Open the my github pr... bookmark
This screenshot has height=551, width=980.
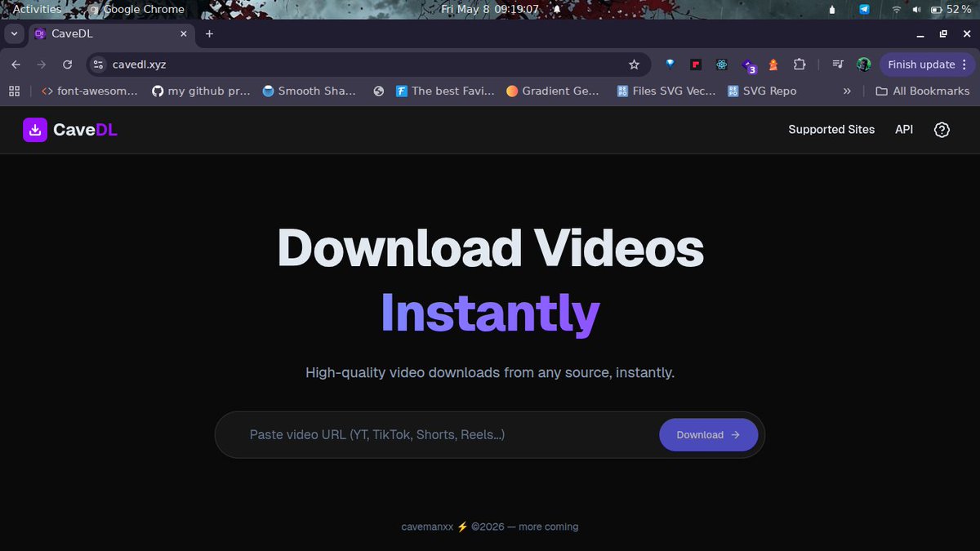[201, 91]
